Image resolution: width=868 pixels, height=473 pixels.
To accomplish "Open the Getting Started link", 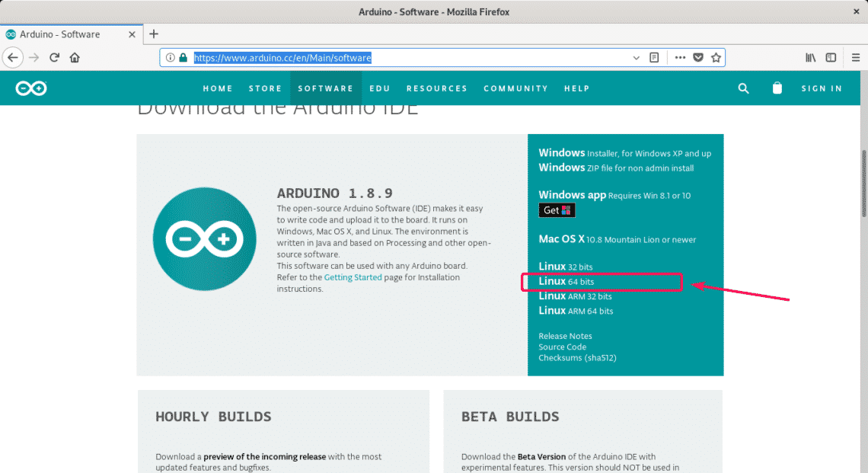I will (x=353, y=277).
